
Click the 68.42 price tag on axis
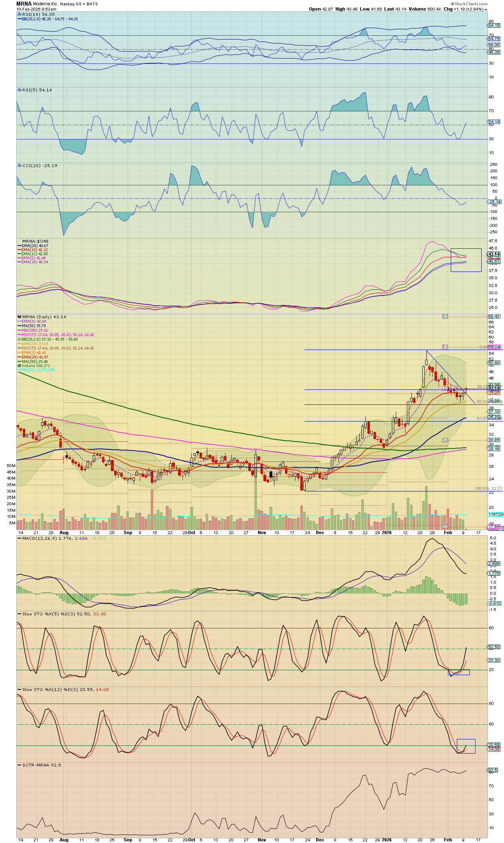(x=494, y=316)
